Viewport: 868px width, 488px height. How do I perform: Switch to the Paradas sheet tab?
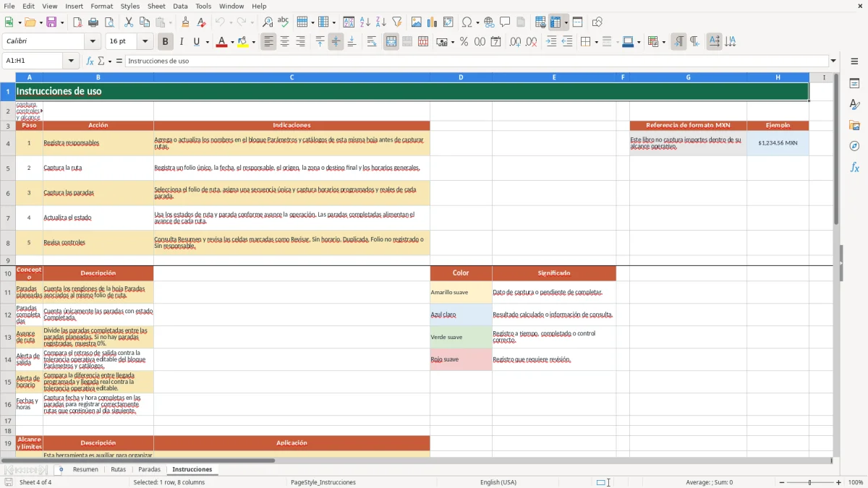[x=150, y=470]
